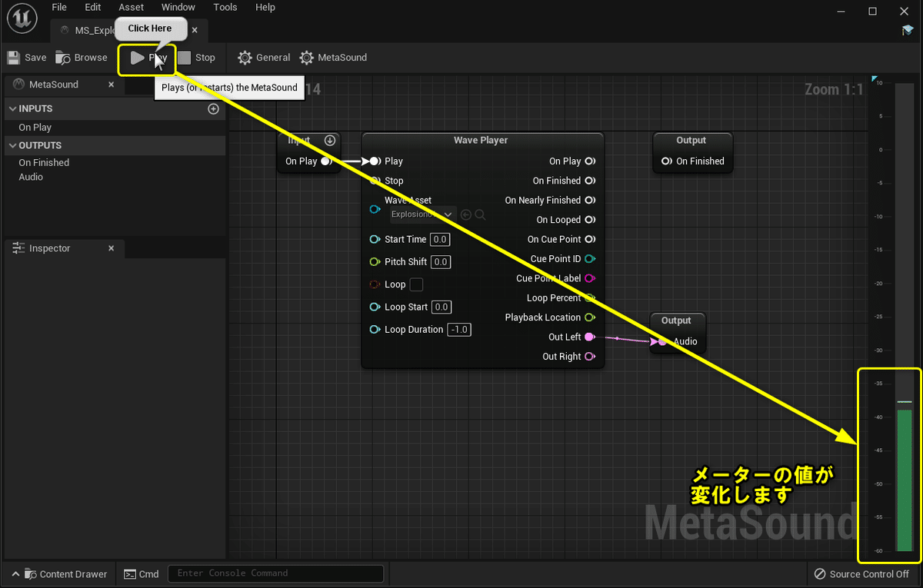Click the Loop Start input pin
923x588 pixels.
(375, 307)
